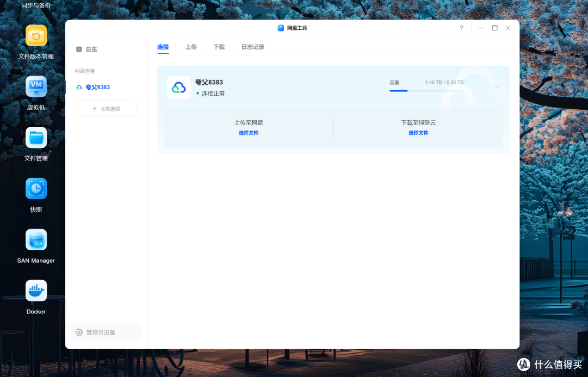Viewport: 588px width, 377px height.
Task: Click the 添加连接 button
Action: (x=106, y=109)
